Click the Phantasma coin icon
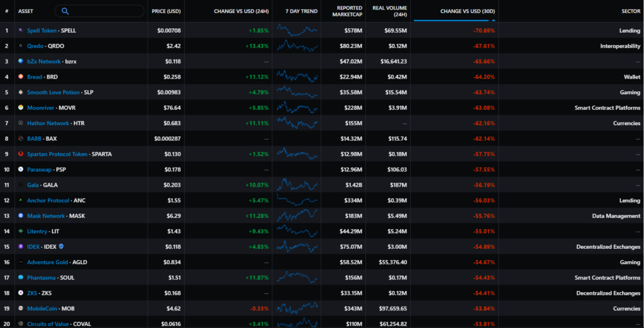The height and width of the screenshot is (328, 644). 21,277
